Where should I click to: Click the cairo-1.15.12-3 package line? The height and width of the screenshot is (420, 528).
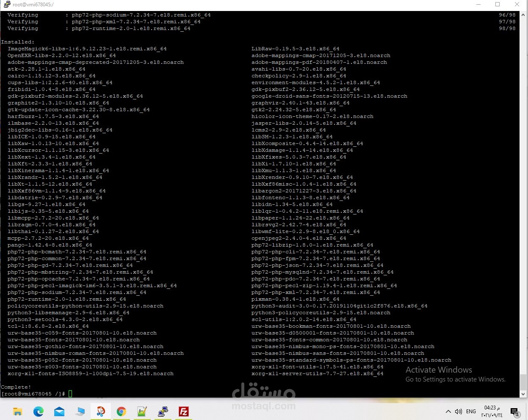click(52, 76)
